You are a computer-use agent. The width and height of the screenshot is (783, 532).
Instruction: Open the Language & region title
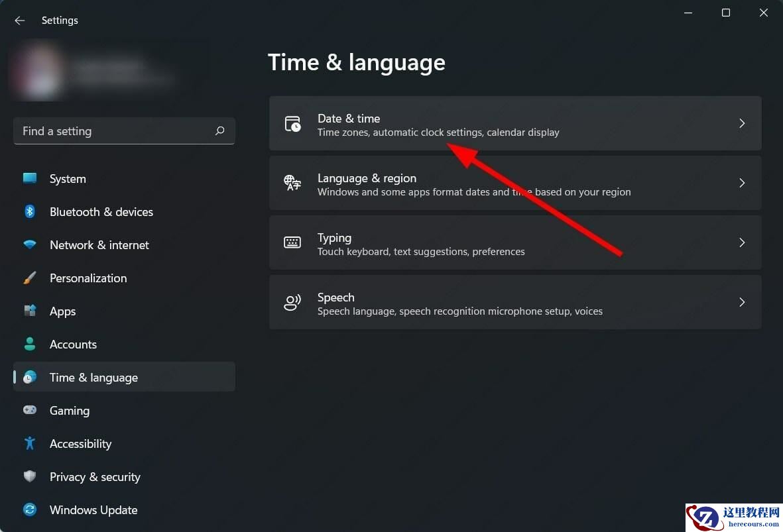pyautogui.click(x=367, y=178)
